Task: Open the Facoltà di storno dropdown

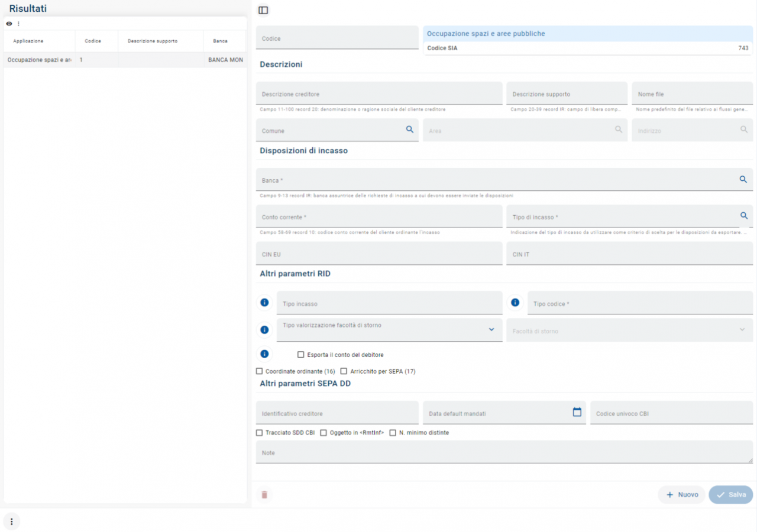Action: click(742, 330)
